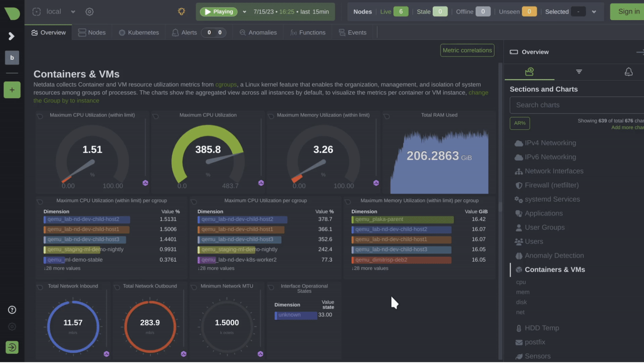Open the Alerts bell in the right panel
The width and height of the screenshot is (644, 363).
click(x=628, y=72)
